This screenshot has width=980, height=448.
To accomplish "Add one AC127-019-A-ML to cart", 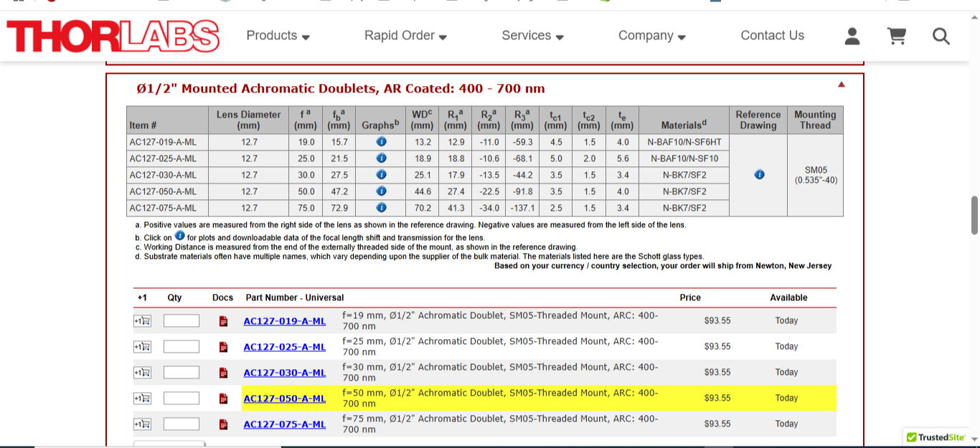I will coord(142,321).
